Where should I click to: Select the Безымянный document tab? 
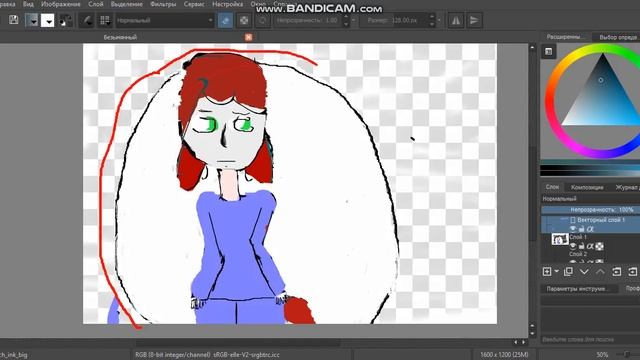[x=120, y=37]
